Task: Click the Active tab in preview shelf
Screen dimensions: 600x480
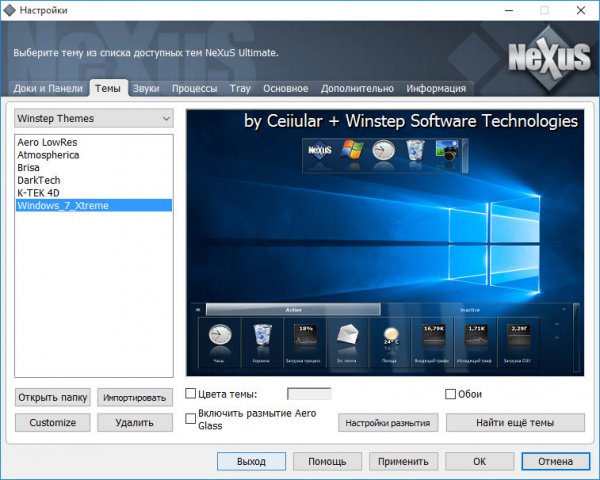Action: tap(293, 310)
